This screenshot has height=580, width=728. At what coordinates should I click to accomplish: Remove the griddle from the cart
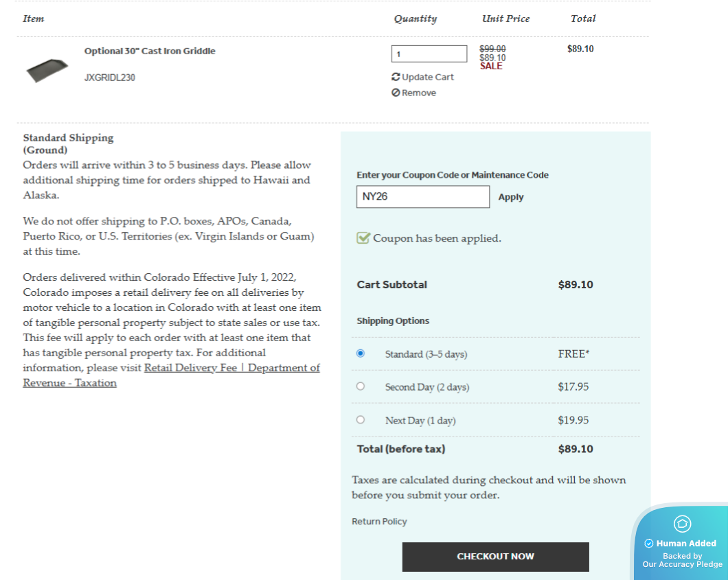pyautogui.click(x=418, y=93)
